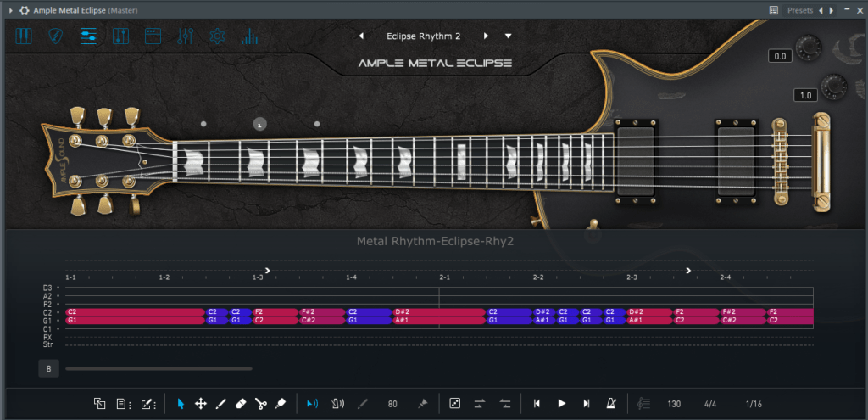The height and width of the screenshot is (420, 868).
Task: Open the spectrum bars icon
Action: point(250,36)
